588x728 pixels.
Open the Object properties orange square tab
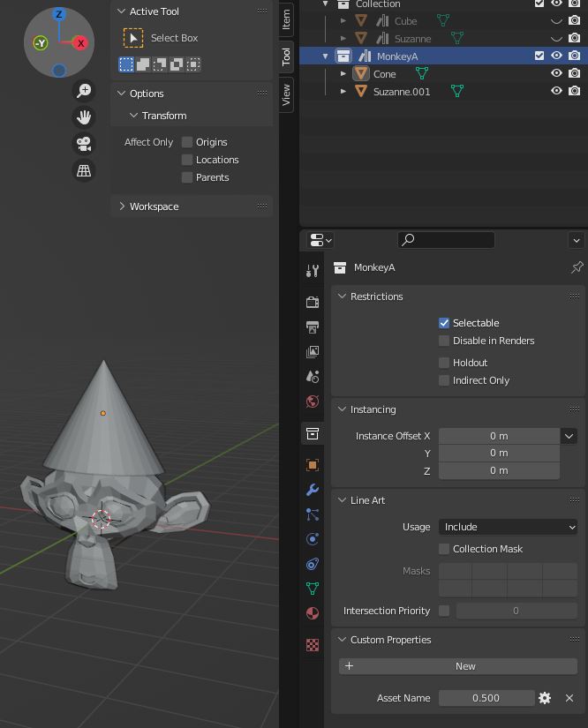313,465
